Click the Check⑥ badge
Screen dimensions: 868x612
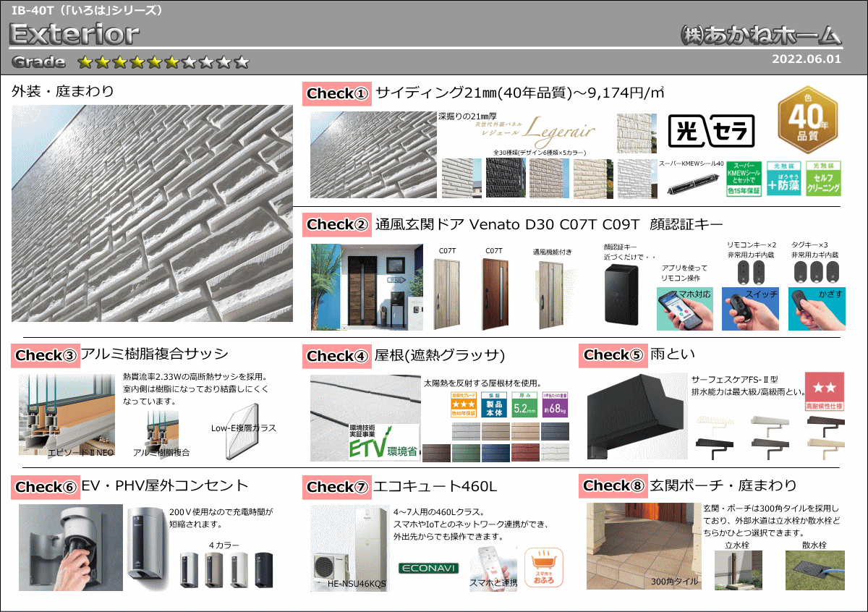(46, 487)
